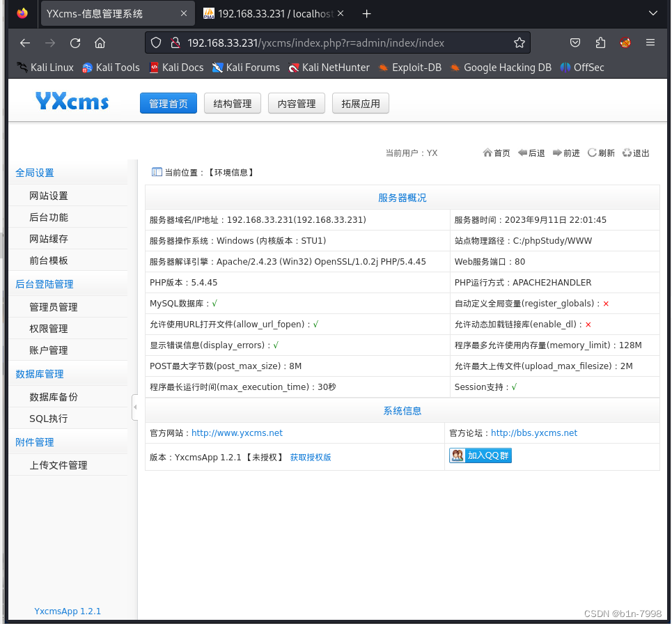Click 获取授权版 link
Image resolution: width=672 pixels, height=624 pixels.
(x=311, y=458)
